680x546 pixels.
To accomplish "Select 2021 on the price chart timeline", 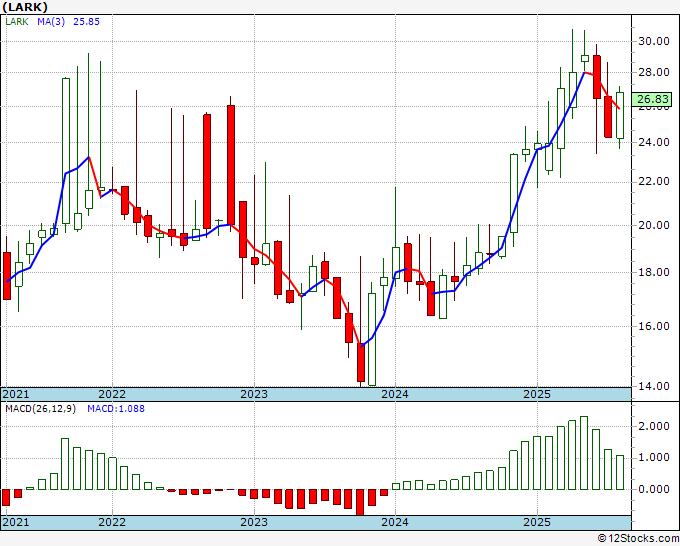I will pos(16,394).
